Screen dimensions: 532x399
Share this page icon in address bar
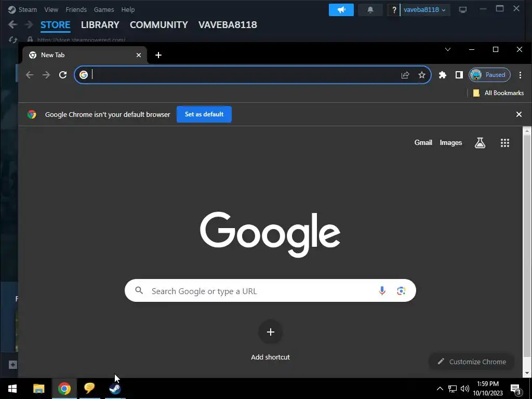pyautogui.click(x=405, y=75)
